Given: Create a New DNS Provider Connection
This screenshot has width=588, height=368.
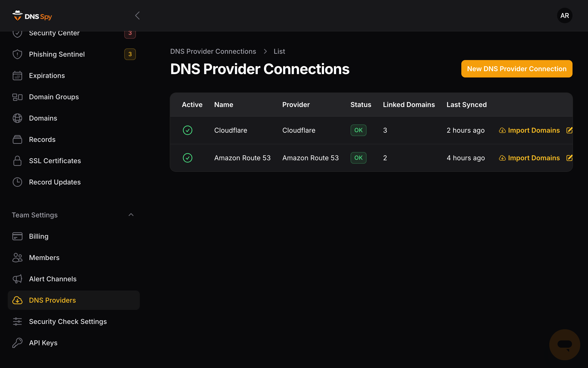Looking at the screenshot, I should 517,69.
